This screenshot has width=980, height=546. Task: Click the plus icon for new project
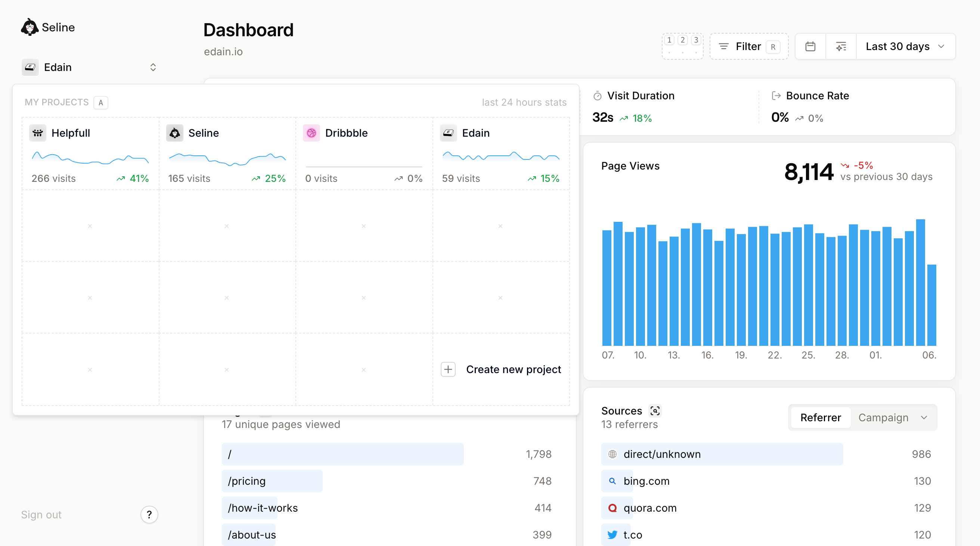[x=448, y=369]
